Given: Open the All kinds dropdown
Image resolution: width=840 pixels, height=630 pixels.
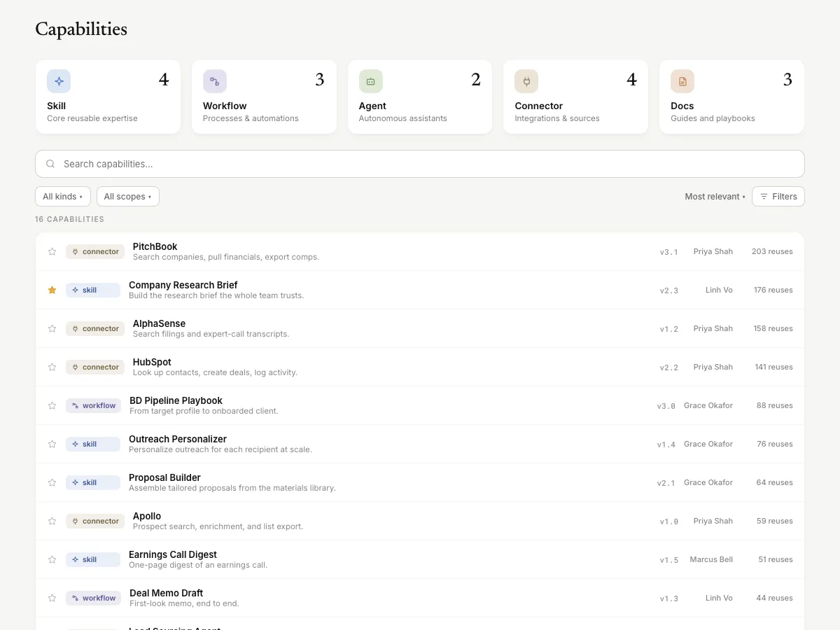Looking at the screenshot, I should [x=63, y=197].
